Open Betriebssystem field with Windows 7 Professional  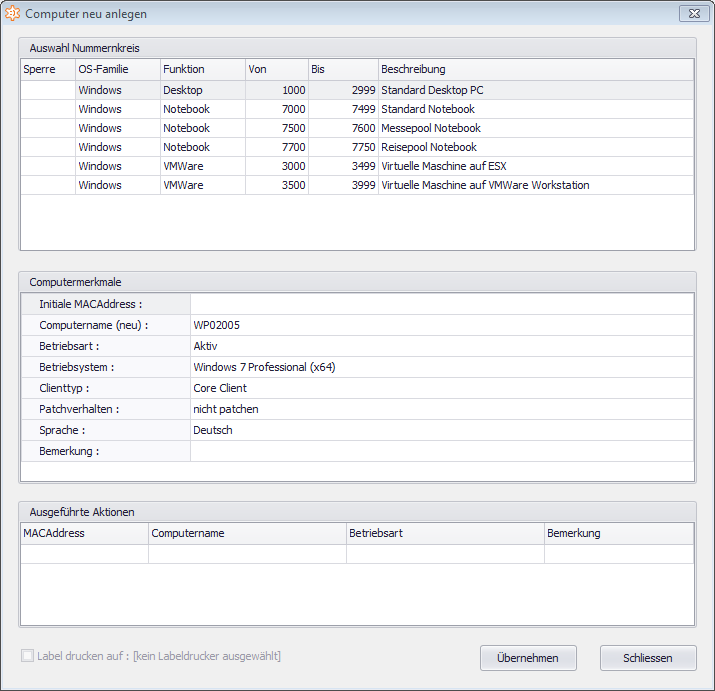(x=440, y=367)
